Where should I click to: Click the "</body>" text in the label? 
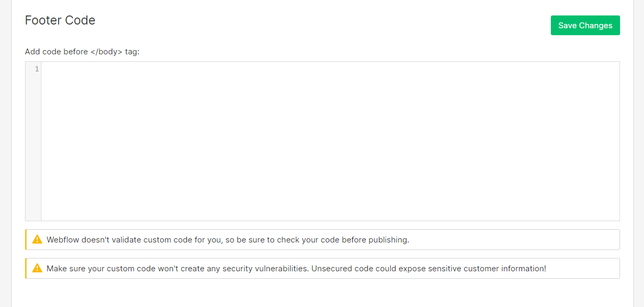[106, 52]
